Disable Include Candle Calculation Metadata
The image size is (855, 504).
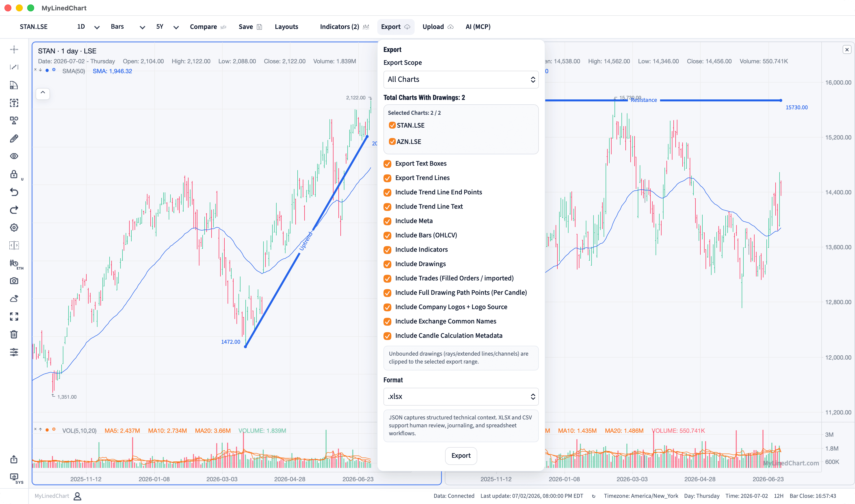(x=387, y=336)
